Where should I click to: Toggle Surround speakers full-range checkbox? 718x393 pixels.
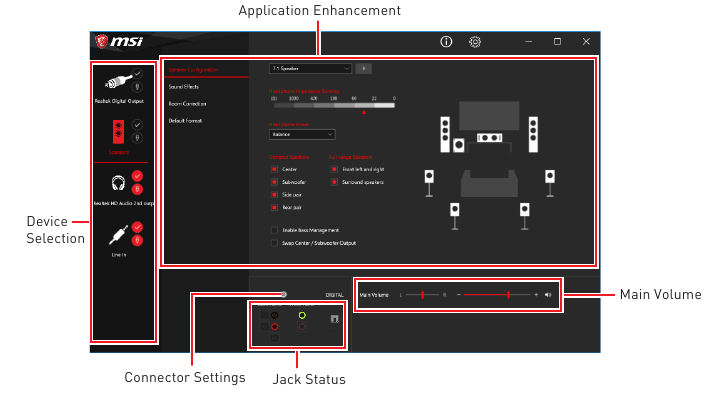(x=334, y=182)
